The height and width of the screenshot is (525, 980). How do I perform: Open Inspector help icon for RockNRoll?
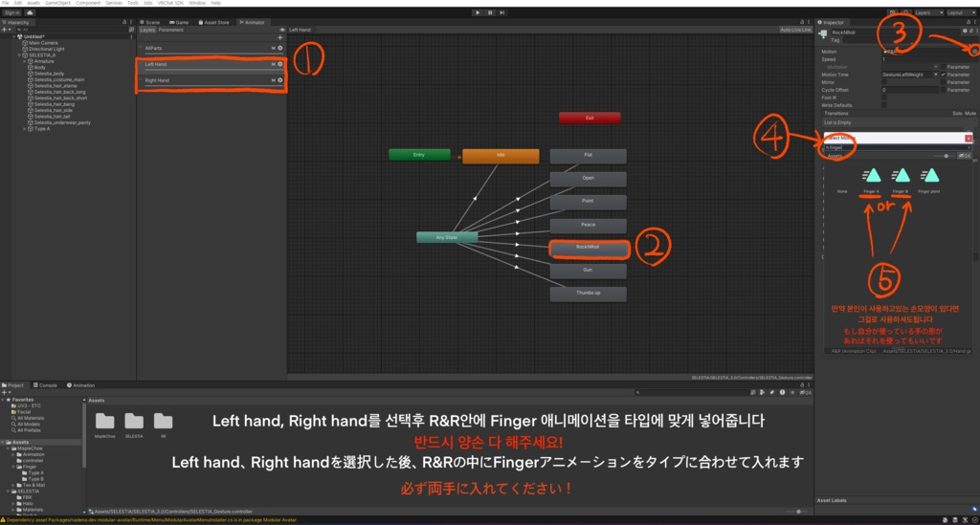pos(965,32)
